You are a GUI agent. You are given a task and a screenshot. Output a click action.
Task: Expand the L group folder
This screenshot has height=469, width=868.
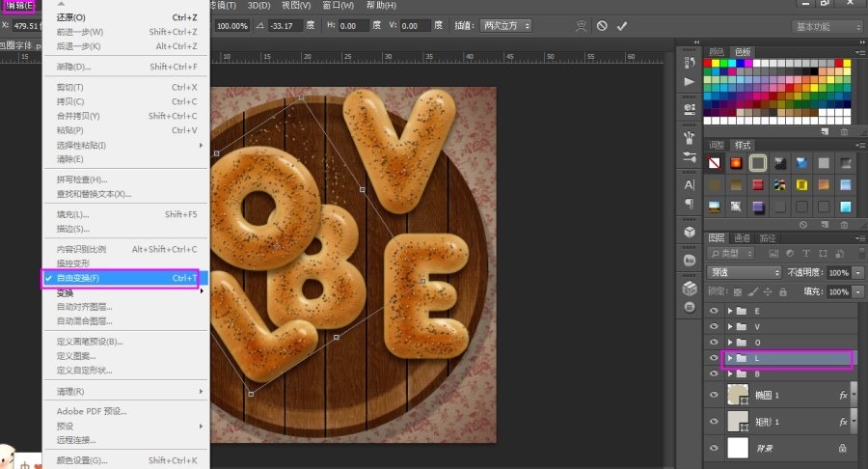coord(730,358)
